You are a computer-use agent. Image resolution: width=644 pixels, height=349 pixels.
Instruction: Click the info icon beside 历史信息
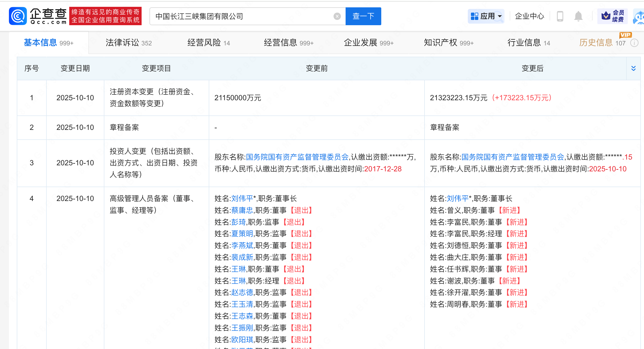coord(634,43)
